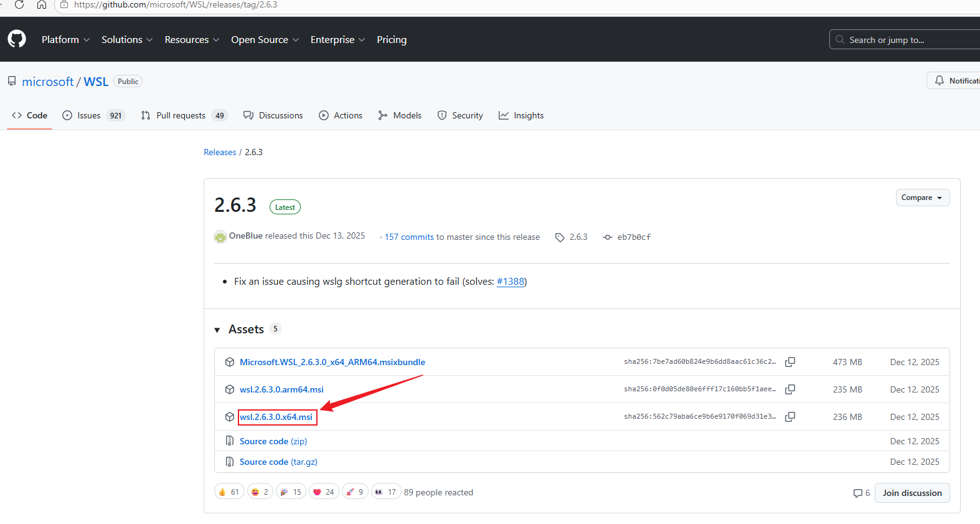Click the Search or jump to field
The height and width of the screenshot is (524, 980).
(x=905, y=39)
